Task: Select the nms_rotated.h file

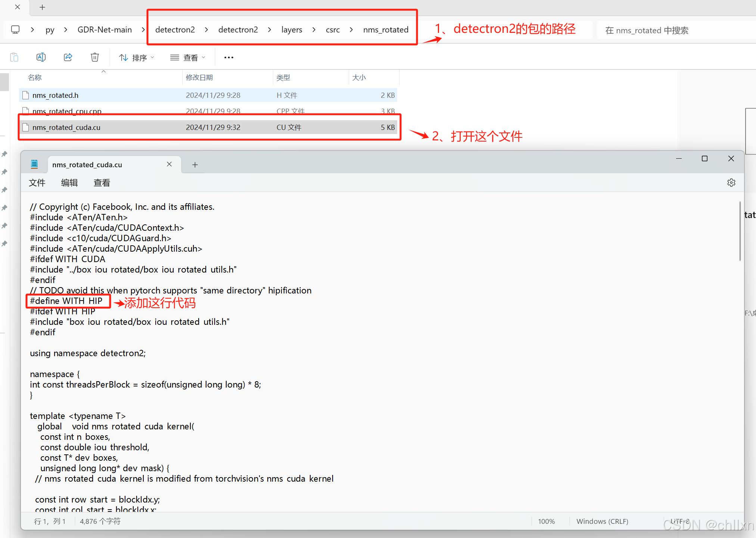Action: click(x=55, y=95)
